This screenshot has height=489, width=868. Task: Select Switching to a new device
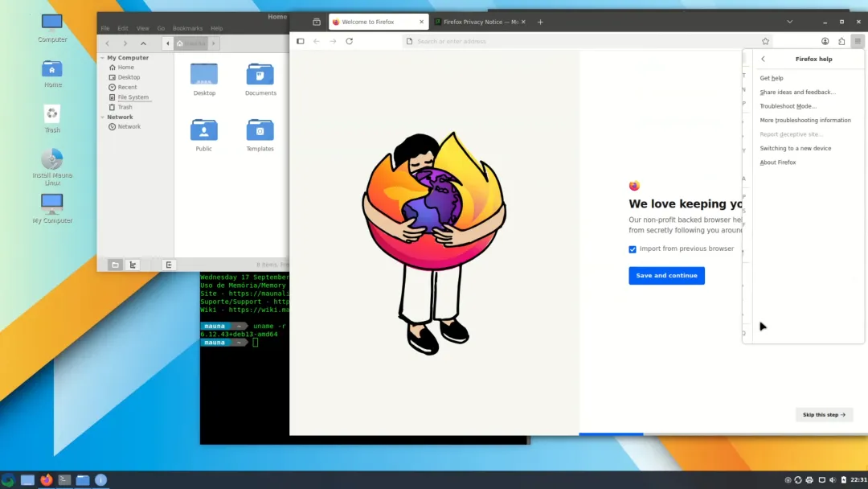click(x=795, y=149)
